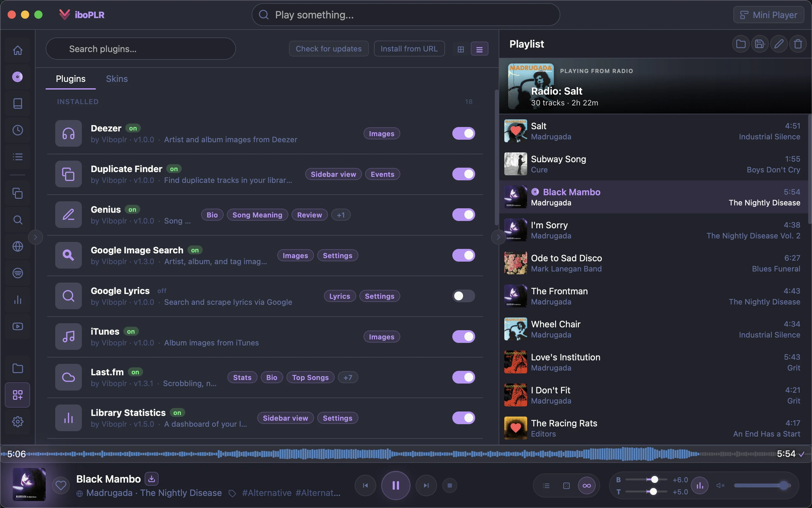
Task: Adjust the treble T slider
Action: pos(646,492)
